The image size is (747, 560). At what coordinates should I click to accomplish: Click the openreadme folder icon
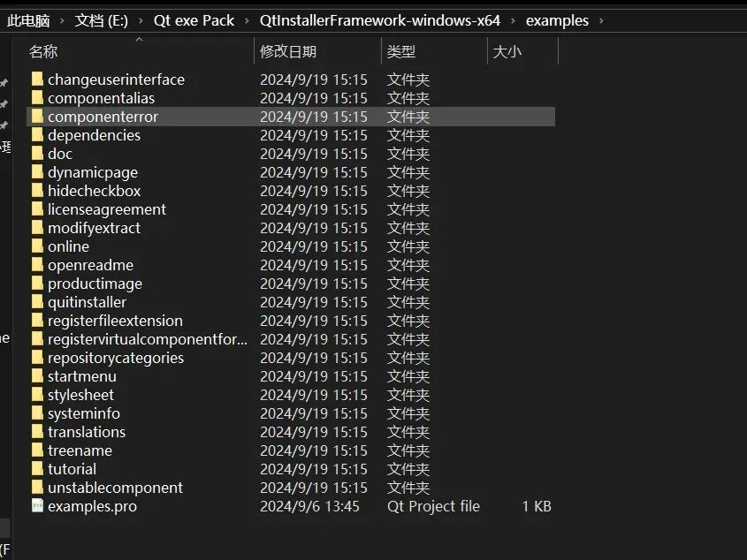click(x=38, y=265)
